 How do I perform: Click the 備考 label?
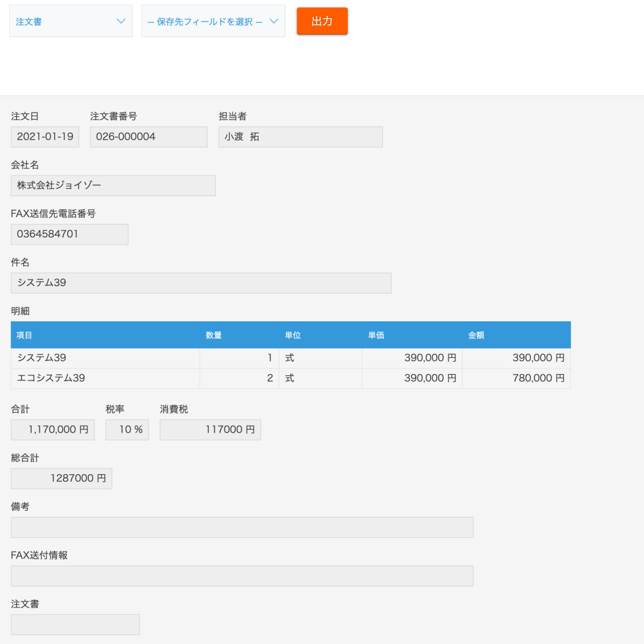pos(20,507)
